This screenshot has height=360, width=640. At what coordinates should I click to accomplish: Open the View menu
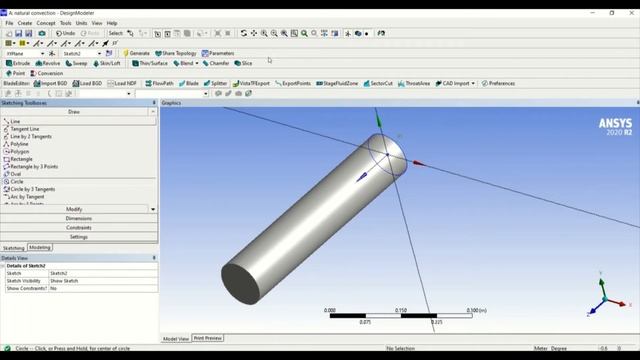pos(97,23)
